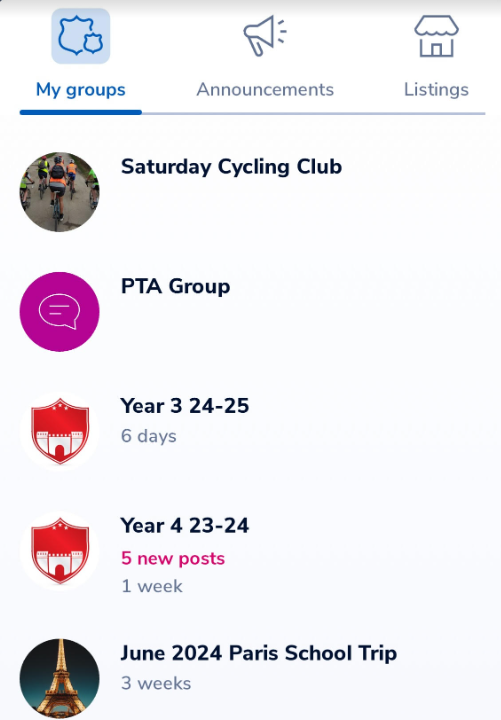This screenshot has height=720, width=501.
Task: Open the PTA Group chat bubble avatar
Action: pos(59,312)
